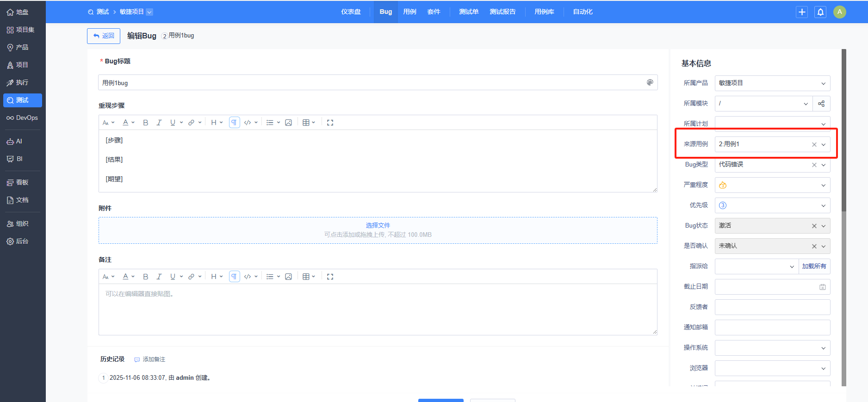Click the 通知邮箱 input field
This screenshot has height=402, width=868.
(772, 328)
